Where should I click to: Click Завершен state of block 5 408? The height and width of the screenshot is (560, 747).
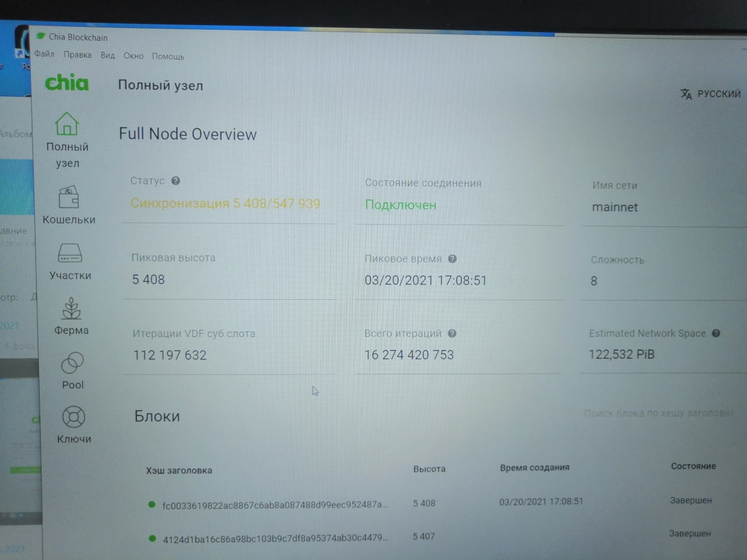[691, 500]
